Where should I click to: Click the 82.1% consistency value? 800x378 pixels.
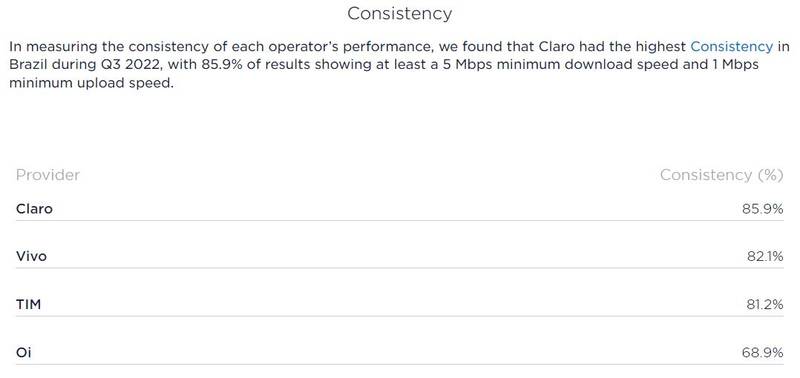tap(765, 256)
